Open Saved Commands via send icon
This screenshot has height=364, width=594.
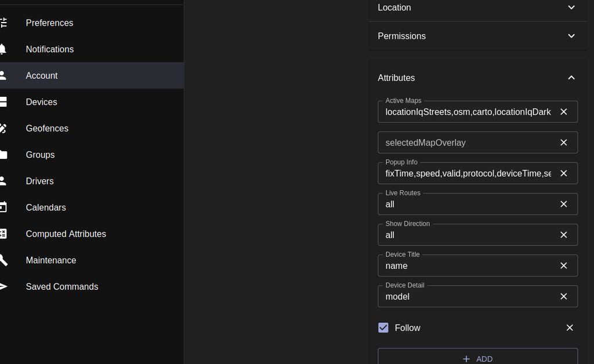(3, 287)
